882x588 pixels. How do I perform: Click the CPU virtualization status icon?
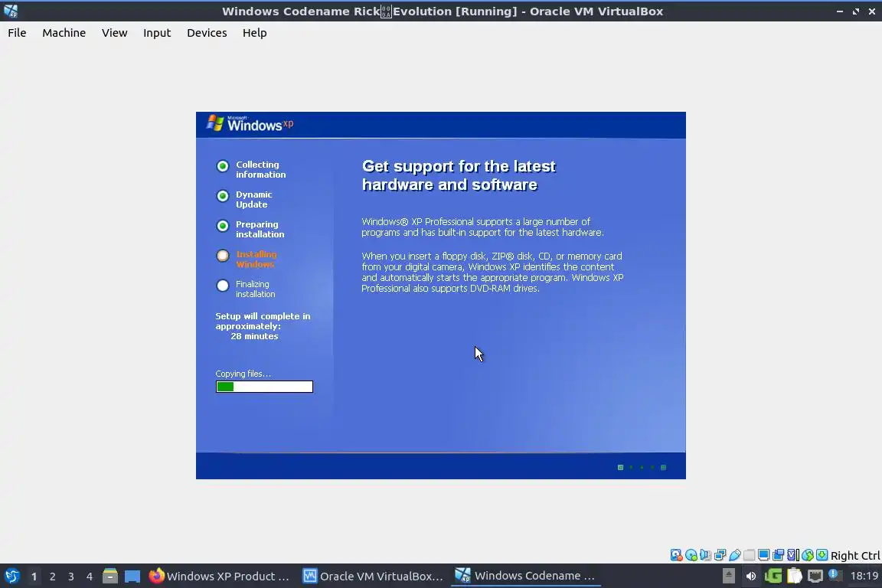pyautogui.click(x=793, y=555)
